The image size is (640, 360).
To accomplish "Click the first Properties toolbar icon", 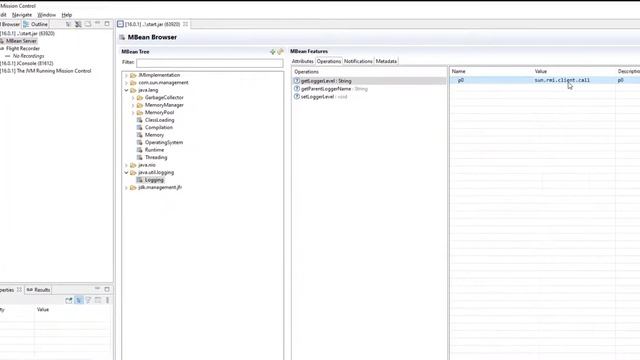I will point(69,300).
